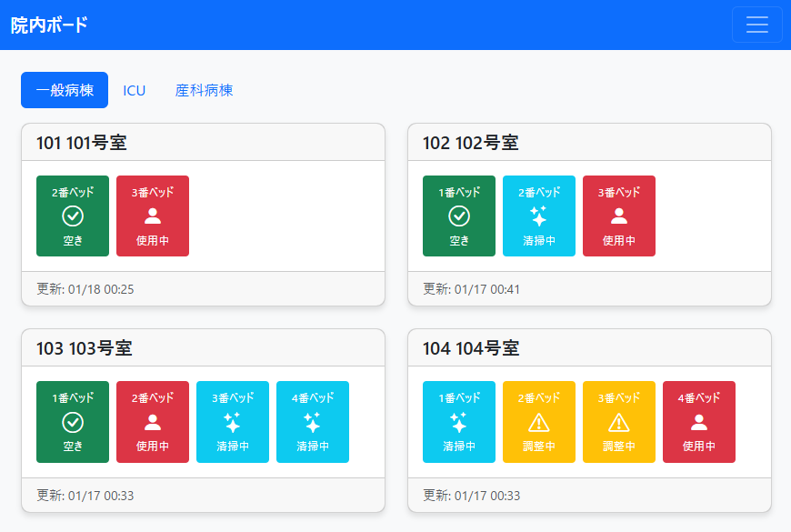This screenshot has width=791, height=532.
Task: Click person icon on room 101 bed 3
Action: 153,216
